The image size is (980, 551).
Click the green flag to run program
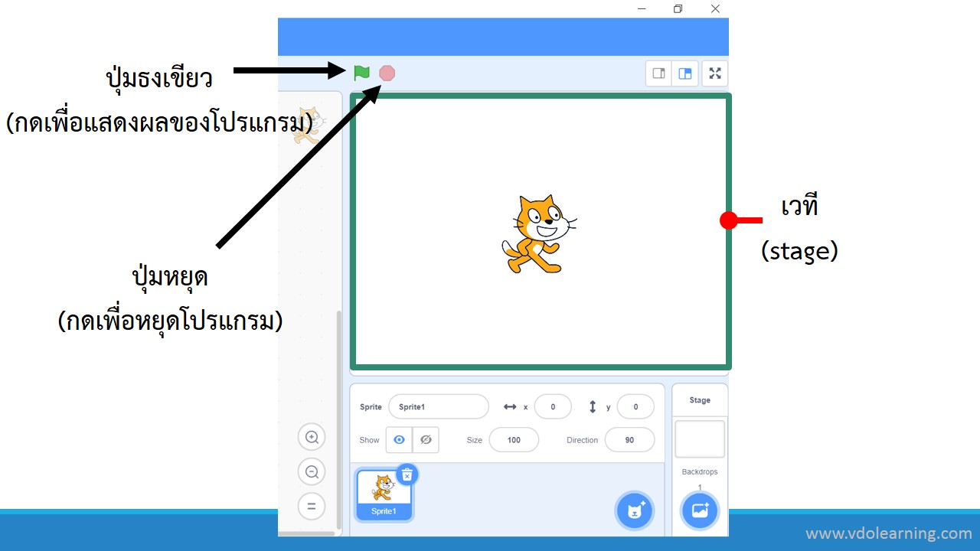[361, 73]
